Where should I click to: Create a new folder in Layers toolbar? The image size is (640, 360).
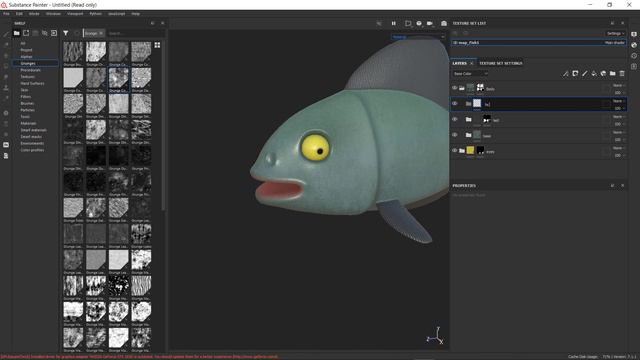(x=613, y=73)
